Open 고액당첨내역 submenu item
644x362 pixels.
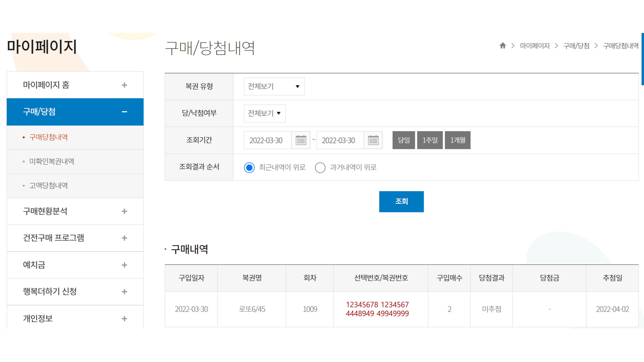(48, 185)
